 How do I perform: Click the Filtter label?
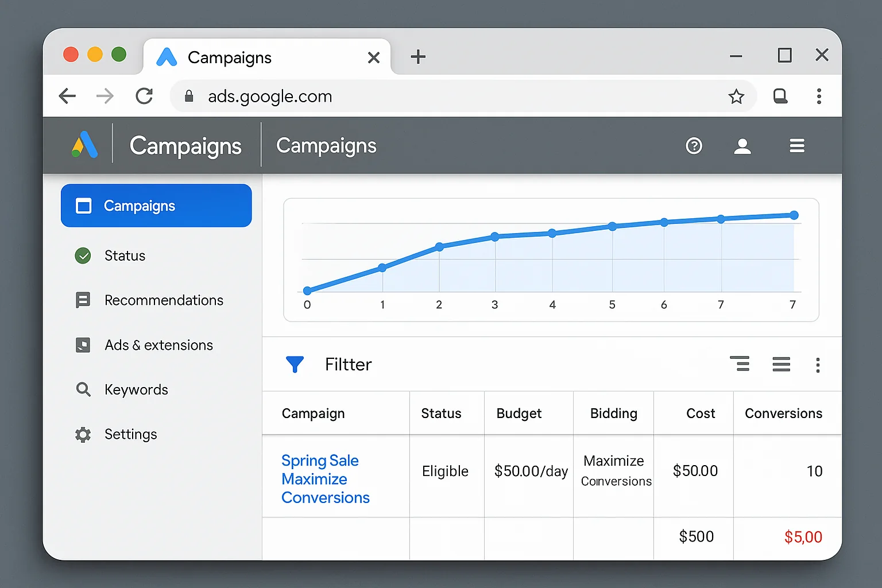[348, 364]
